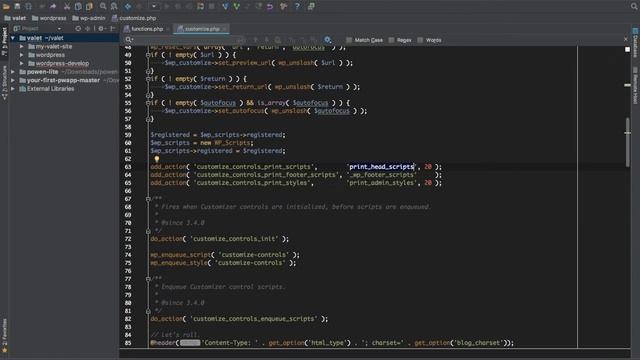The image size is (640, 360).
Task: Click the Copy toolbar icon
Action: pos(78,6)
